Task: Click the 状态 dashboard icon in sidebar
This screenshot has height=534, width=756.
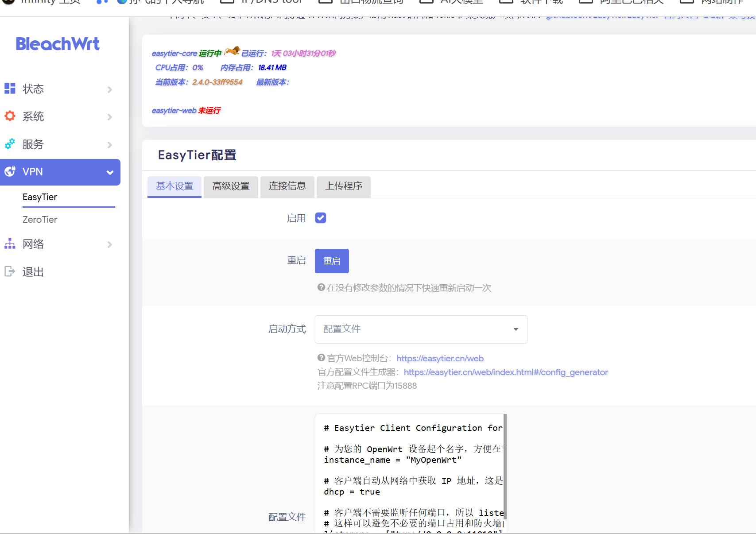Action: click(x=10, y=89)
